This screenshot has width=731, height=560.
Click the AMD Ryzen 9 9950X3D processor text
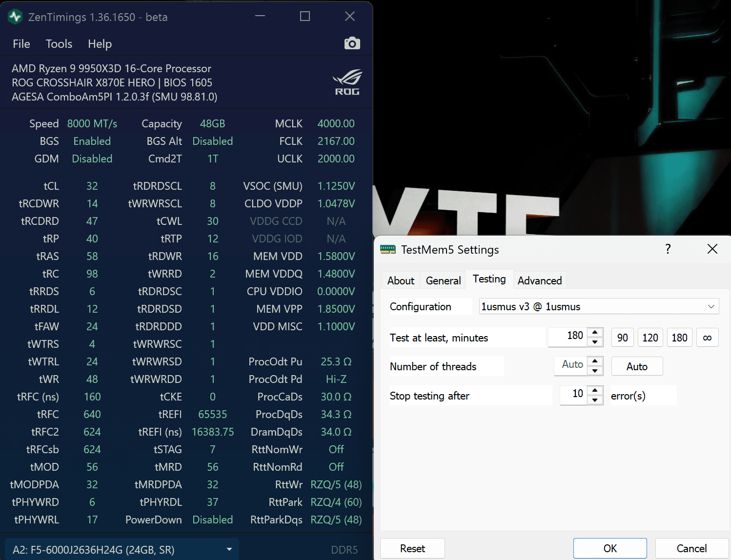tap(112, 69)
